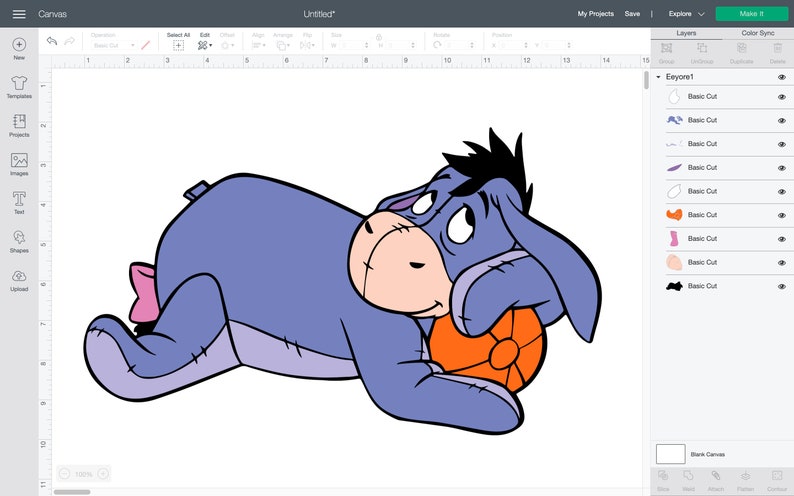Select the Blank Canvas color swatch
Image resolution: width=794 pixels, height=496 pixels.
pyautogui.click(x=670, y=454)
